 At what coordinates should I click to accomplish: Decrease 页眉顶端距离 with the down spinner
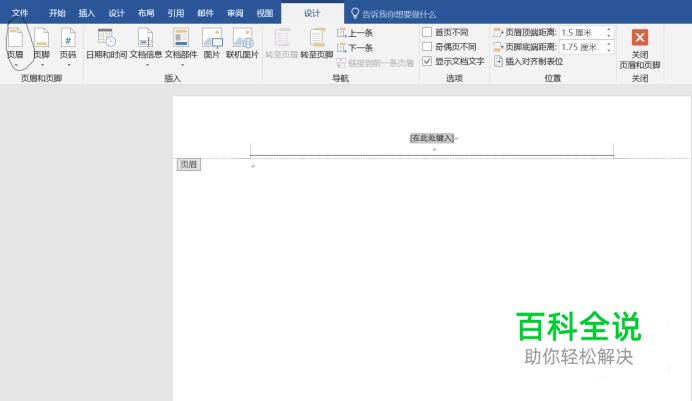pos(609,35)
